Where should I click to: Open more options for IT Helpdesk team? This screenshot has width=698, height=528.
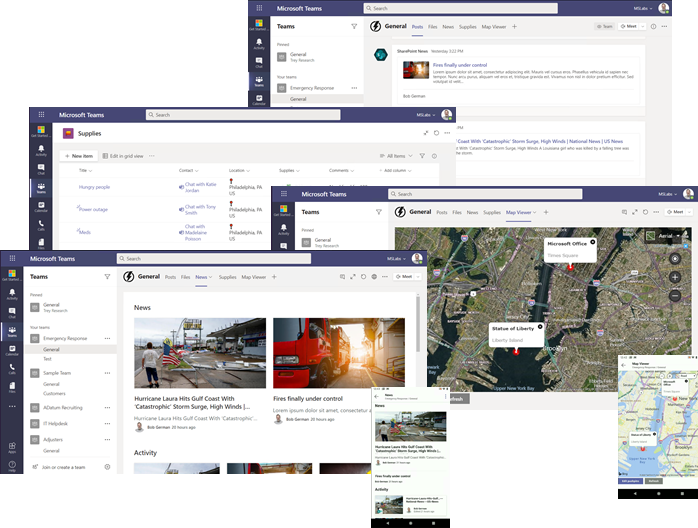pyautogui.click(x=107, y=423)
